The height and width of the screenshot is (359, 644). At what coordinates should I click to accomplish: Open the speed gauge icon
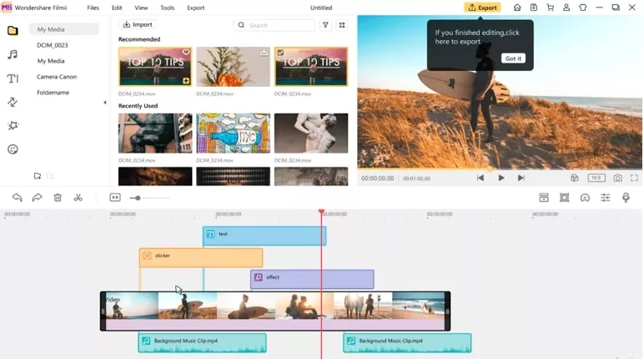[x=585, y=198]
